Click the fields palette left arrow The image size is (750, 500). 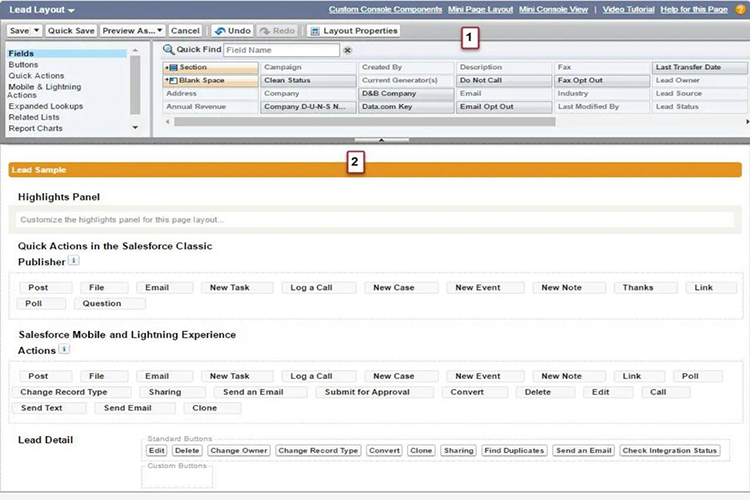pos(167,122)
